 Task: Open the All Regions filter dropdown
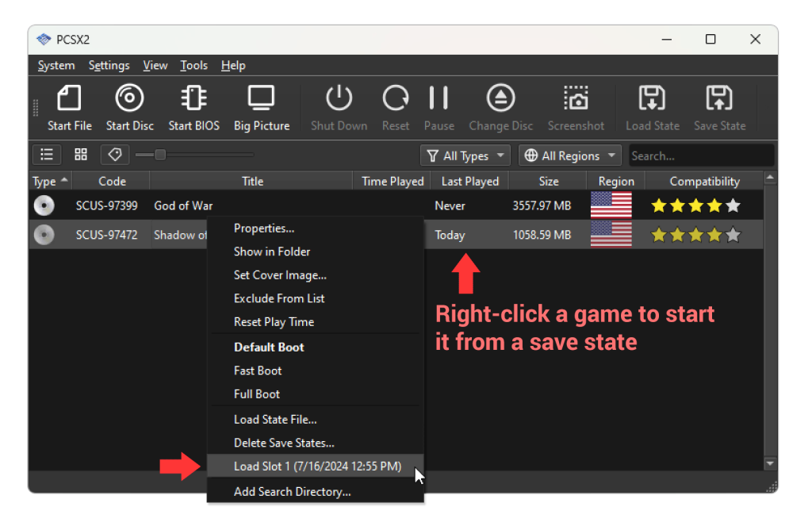coord(569,155)
